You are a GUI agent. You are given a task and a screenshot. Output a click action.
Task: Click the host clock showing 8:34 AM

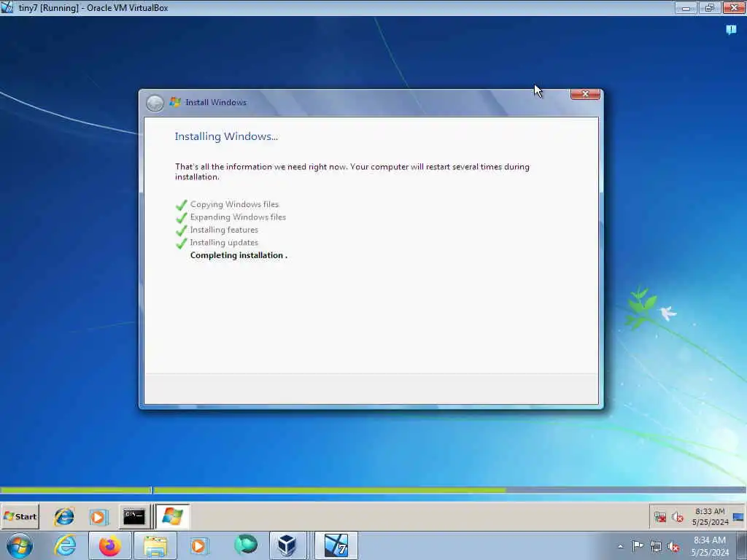point(710,546)
